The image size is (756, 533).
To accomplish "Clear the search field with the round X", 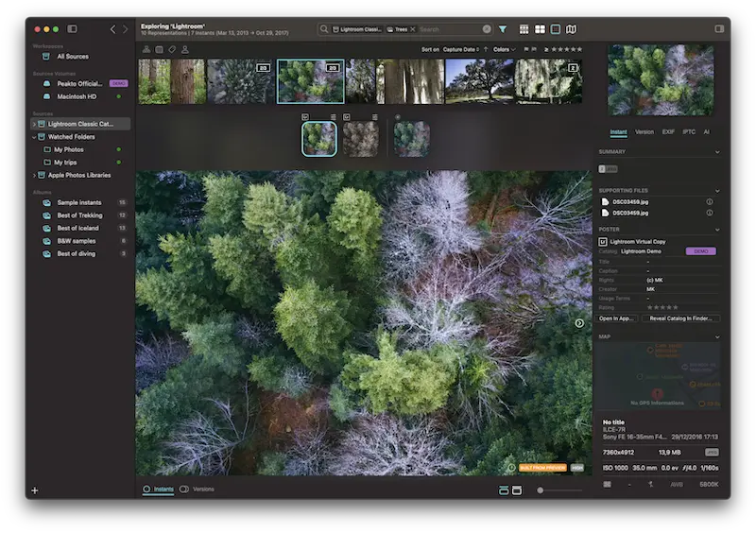I will point(487,29).
